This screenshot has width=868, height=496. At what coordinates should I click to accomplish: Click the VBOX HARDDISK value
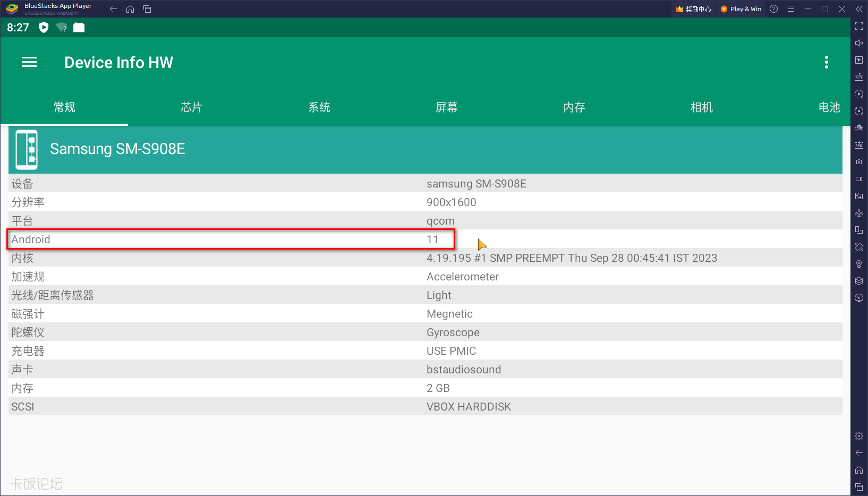(469, 407)
